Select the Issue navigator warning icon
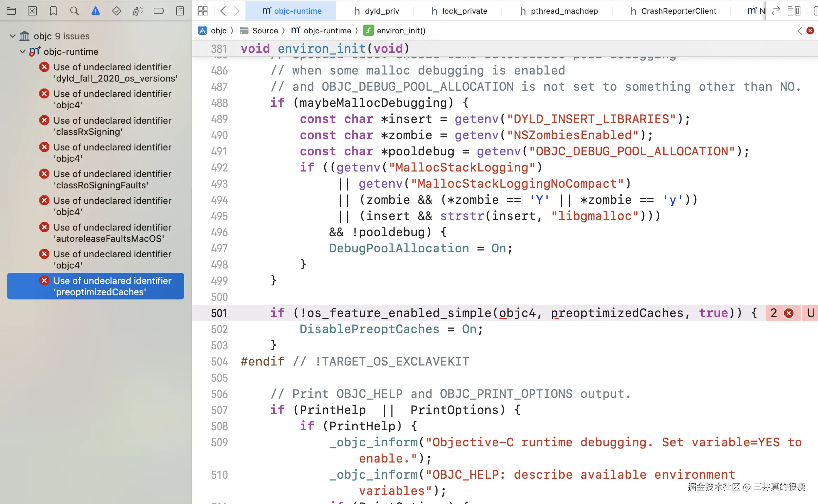 tap(95, 11)
